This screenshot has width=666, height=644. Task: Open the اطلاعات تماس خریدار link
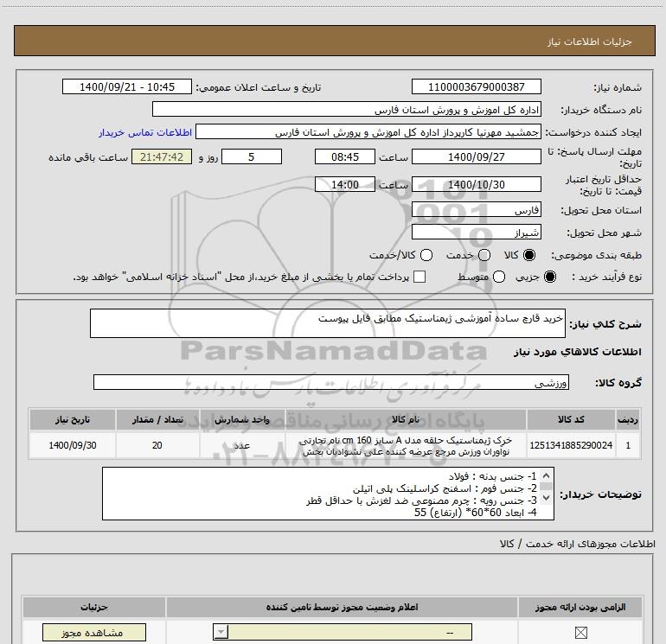pyautogui.click(x=145, y=132)
